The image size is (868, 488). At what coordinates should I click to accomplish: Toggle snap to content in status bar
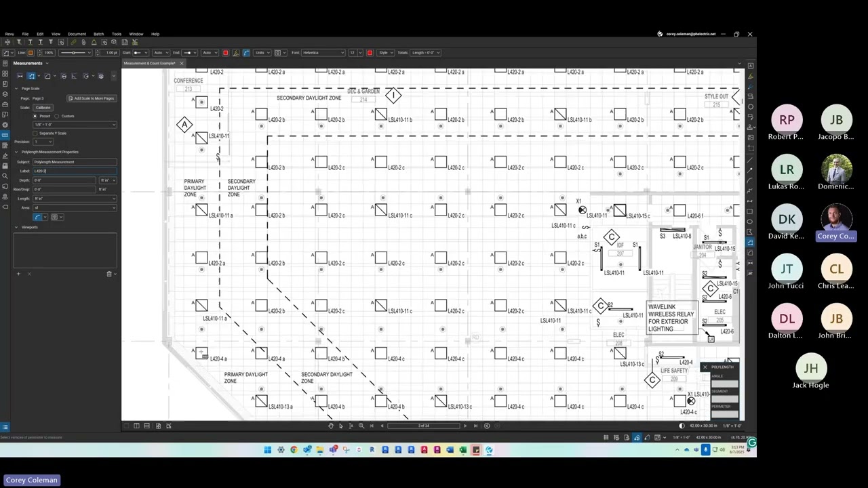tap(627, 437)
